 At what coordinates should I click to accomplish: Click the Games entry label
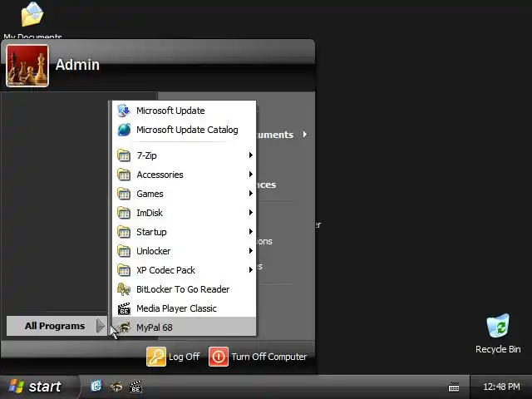coord(150,194)
